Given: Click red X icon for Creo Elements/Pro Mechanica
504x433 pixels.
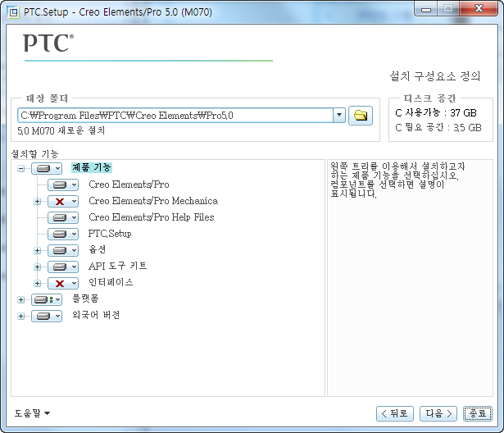Looking at the screenshot, I should tap(60, 202).
